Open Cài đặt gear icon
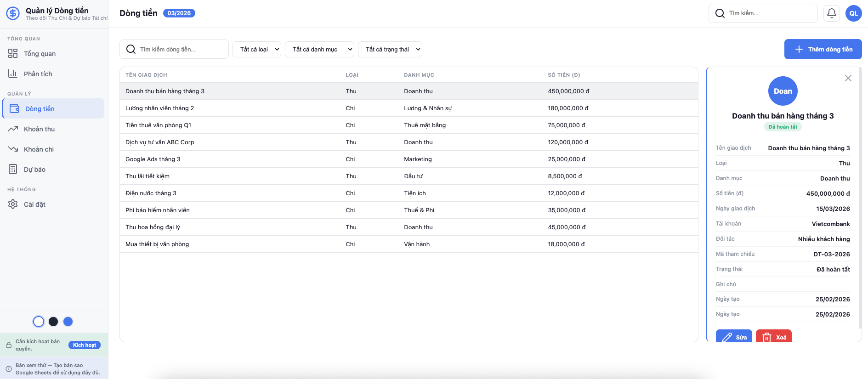868x379 pixels. (x=13, y=204)
